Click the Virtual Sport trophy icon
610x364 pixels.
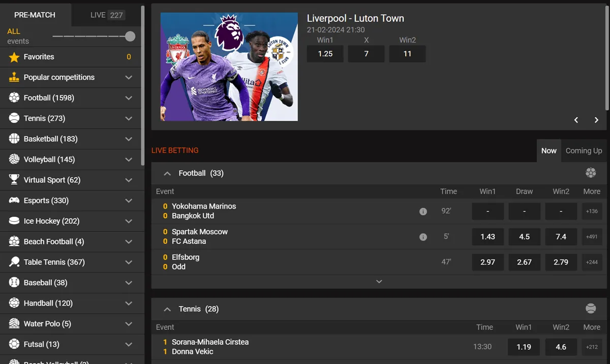(14, 180)
